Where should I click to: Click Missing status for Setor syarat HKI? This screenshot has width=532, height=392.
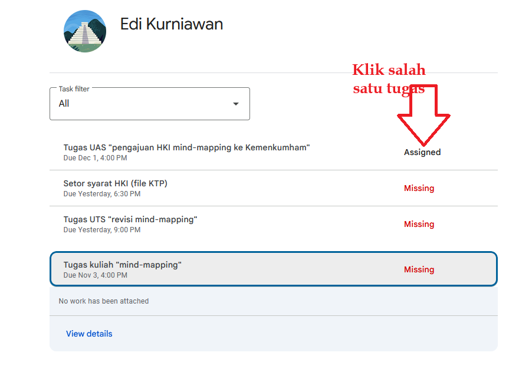pos(419,188)
